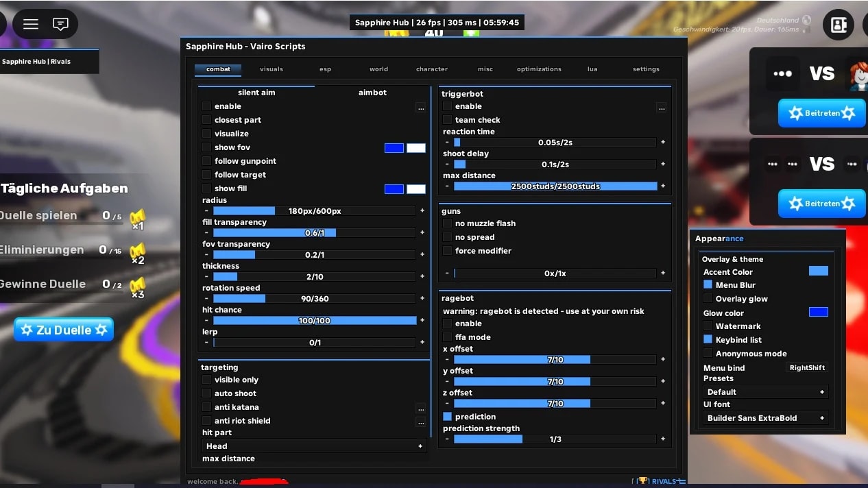Open the anti katana keybind dots button
The width and height of the screenshot is (868, 488).
coord(420,408)
